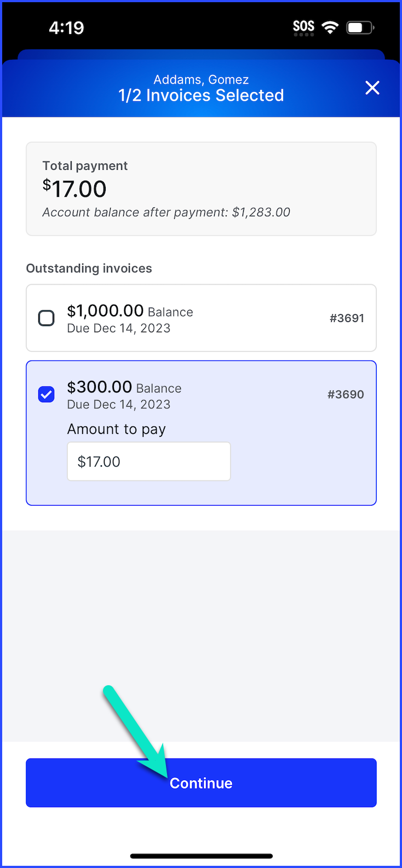402x868 pixels.
Task: Tap the Outstanding invoices heading
Action: [89, 268]
